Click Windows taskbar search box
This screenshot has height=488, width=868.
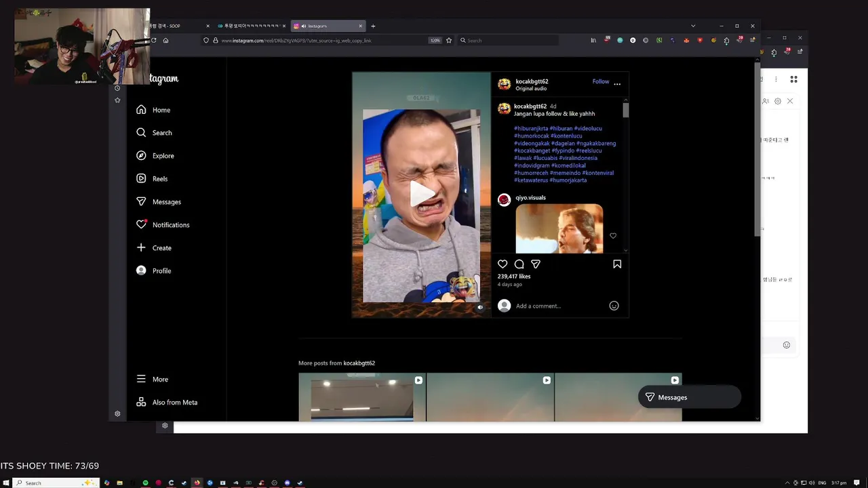(x=56, y=483)
